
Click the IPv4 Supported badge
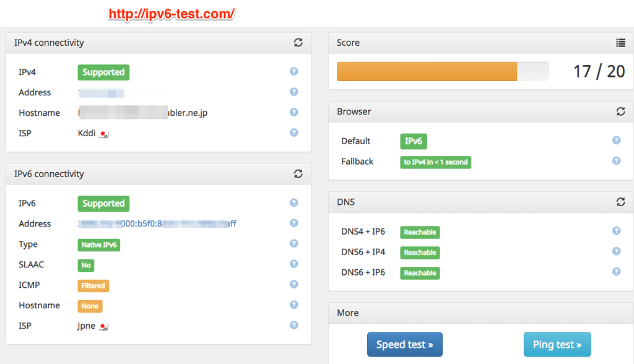click(x=103, y=72)
